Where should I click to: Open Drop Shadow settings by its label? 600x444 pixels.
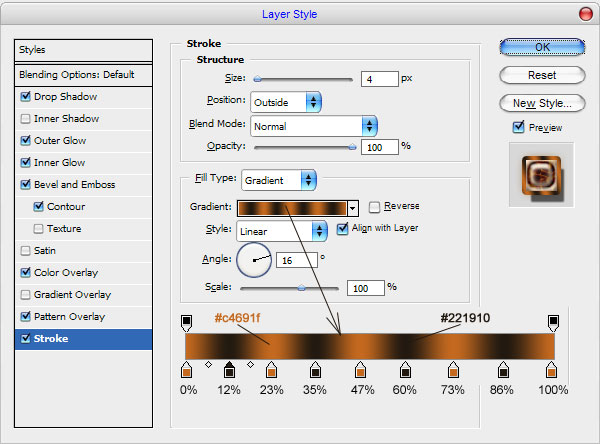(x=65, y=96)
